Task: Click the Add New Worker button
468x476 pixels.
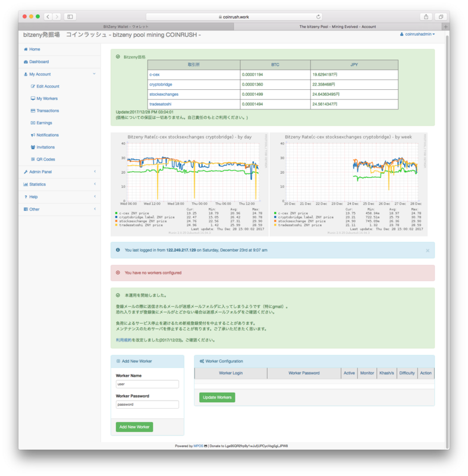Action: click(x=134, y=427)
